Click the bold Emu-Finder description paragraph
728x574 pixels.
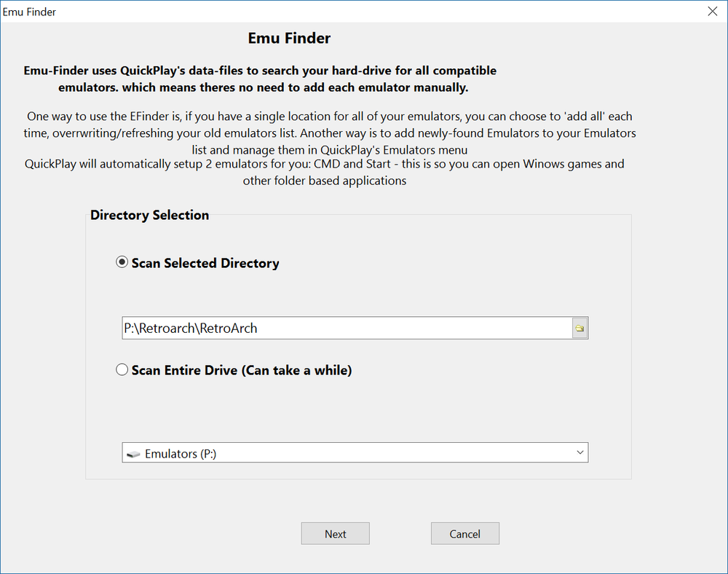coord(260,79)
